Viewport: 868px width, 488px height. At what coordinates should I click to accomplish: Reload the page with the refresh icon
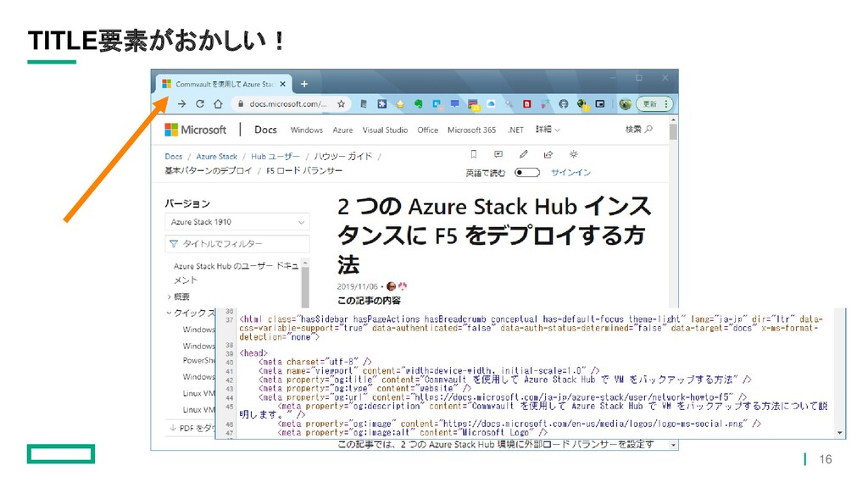(x=200, y=103)
